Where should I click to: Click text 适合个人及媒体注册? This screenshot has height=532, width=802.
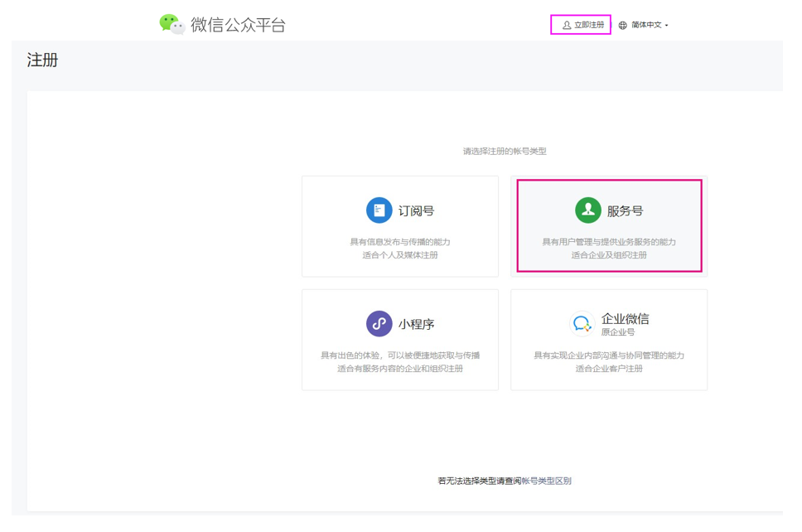click(x=400, y=255)
